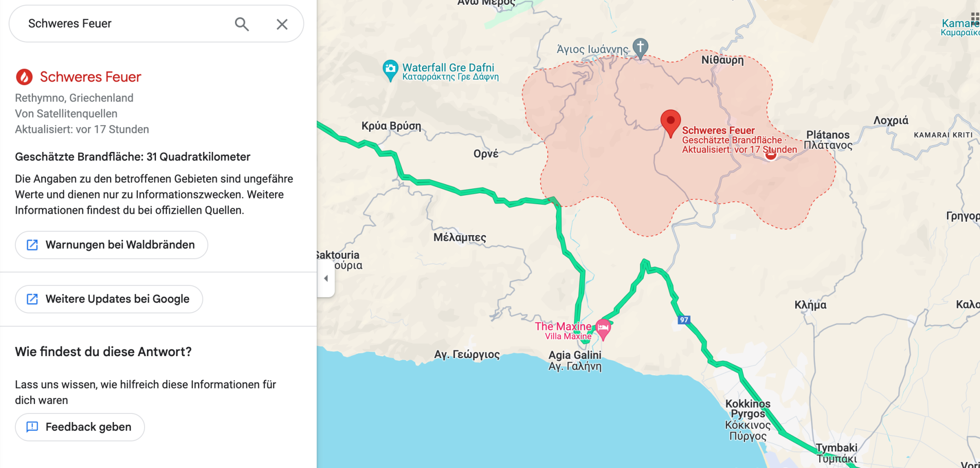Open the Villa Maxine hotel pin
This screenshot has height=468, width=980.
[x=603, y=329]
